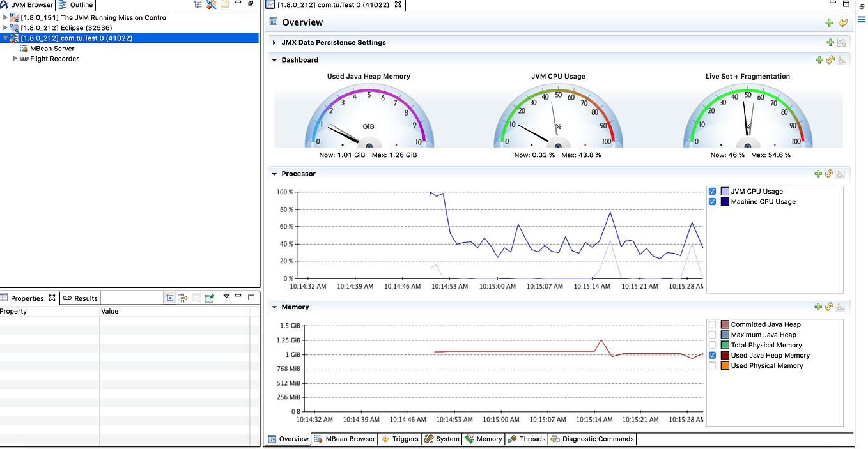The width and height of the screenshot is (868, 449).
Task: Expand the Flight Recorder tree node
Action: [15, 59]
